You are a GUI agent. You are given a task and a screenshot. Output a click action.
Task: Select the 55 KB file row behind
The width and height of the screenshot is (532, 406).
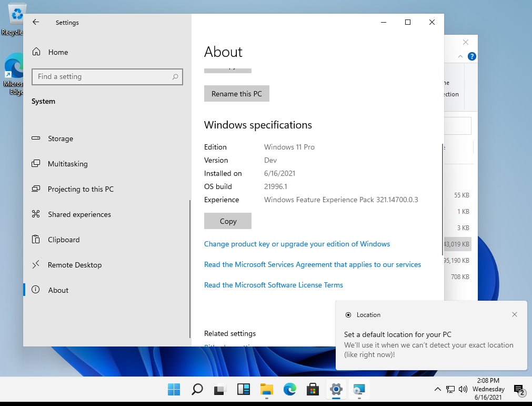(x=458, y=195)
